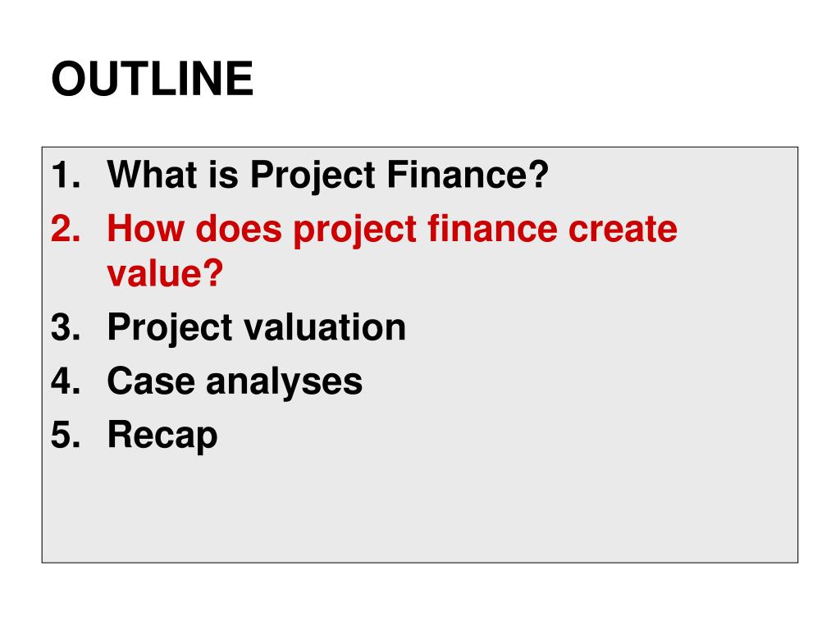Viewport: 840px width, 630px height.
Task: Click the word 'Finance?' in item one
Action: point(468,175)
